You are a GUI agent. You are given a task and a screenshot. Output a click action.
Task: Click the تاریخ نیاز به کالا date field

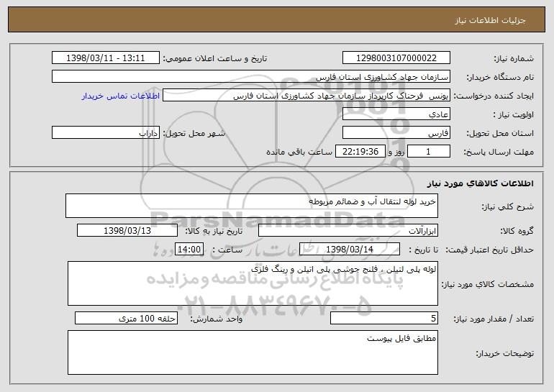tap(127, 231)
